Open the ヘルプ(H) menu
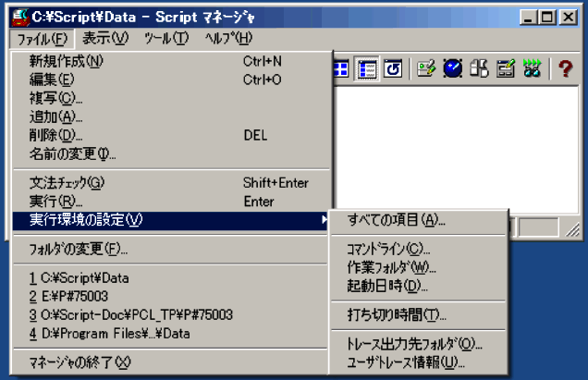588x380 pixels. (x=228, y=38)
